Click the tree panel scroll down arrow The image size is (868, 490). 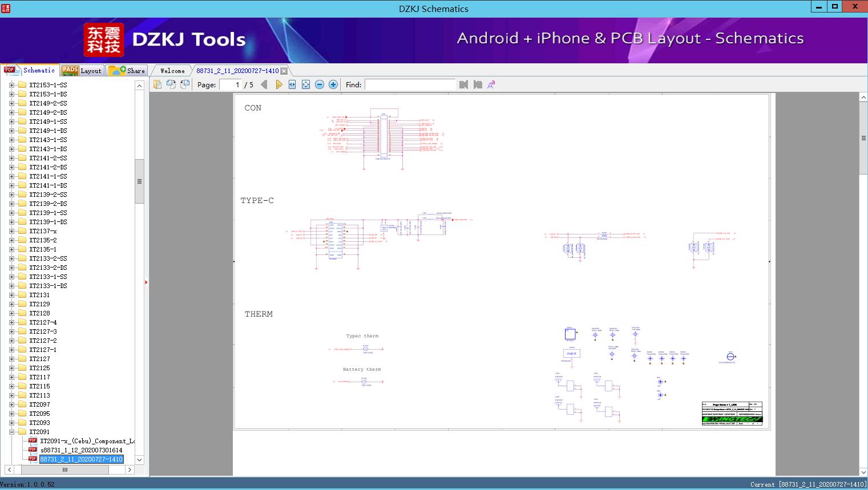pyautogui.click(x=139, y=460)
